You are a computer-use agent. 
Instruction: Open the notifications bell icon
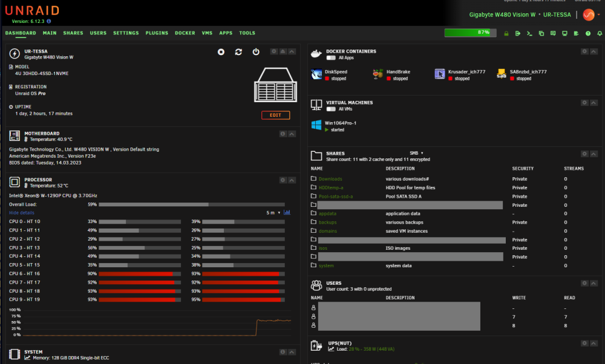pyautogui.click(x=600, y=33)
